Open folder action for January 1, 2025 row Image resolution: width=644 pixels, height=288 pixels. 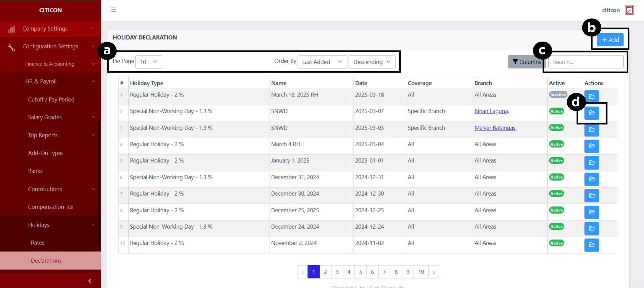[592, 163]
